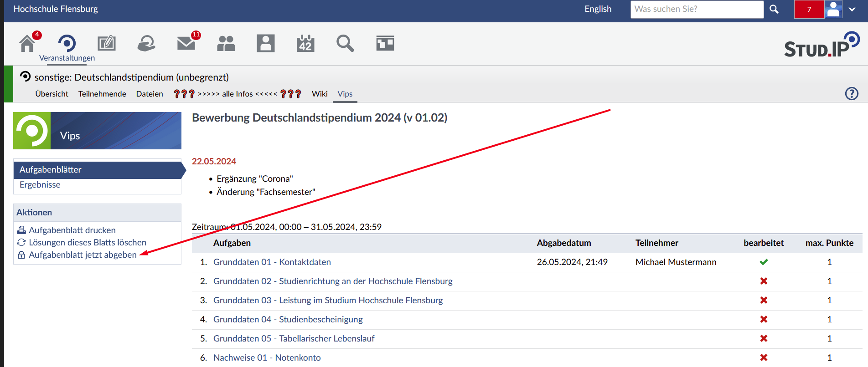Open the profile portrait icon in navigation

tap(265, 44)
